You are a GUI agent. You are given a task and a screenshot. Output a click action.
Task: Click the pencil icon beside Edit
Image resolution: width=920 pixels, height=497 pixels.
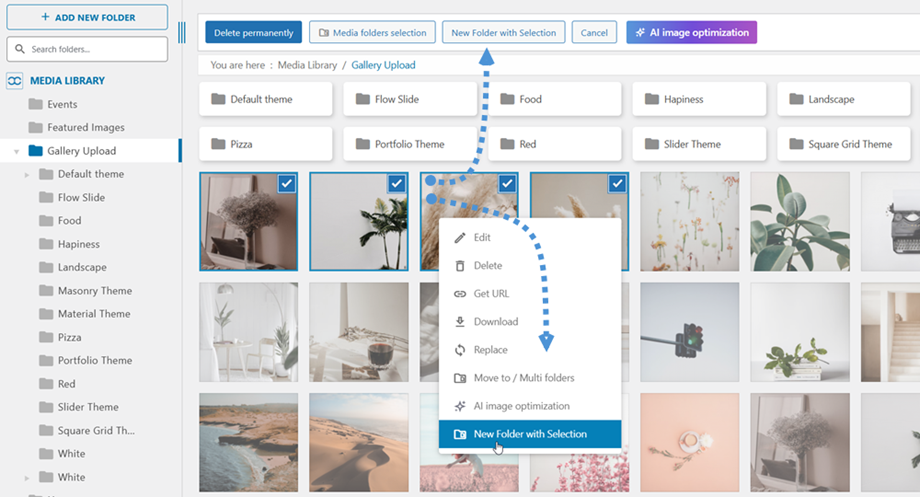coord(460,238)
